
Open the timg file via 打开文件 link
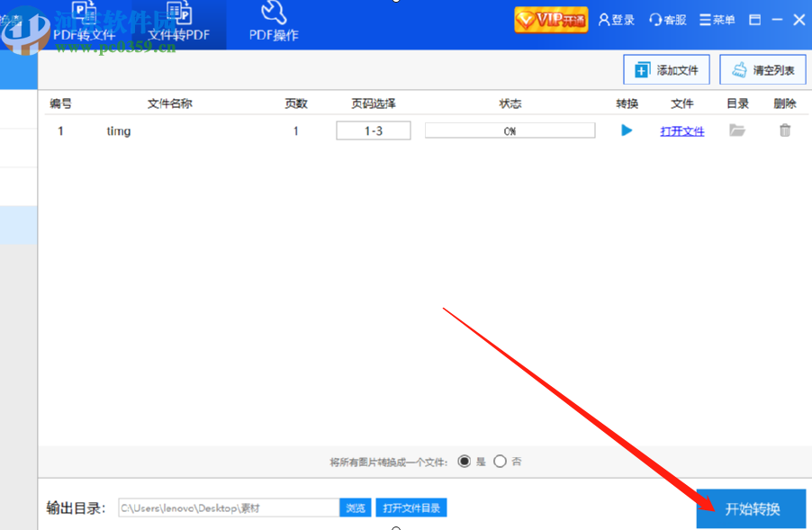point(681,130)
